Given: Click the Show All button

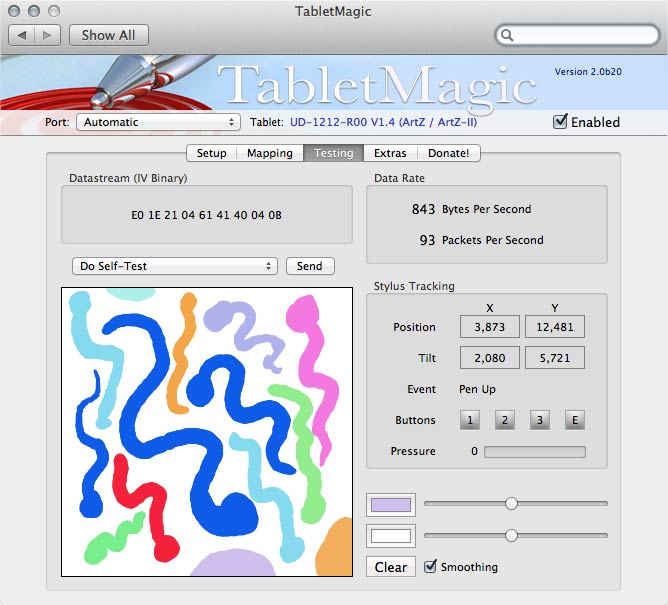Looking at the screenshot, I should click(x=109, y=35).
